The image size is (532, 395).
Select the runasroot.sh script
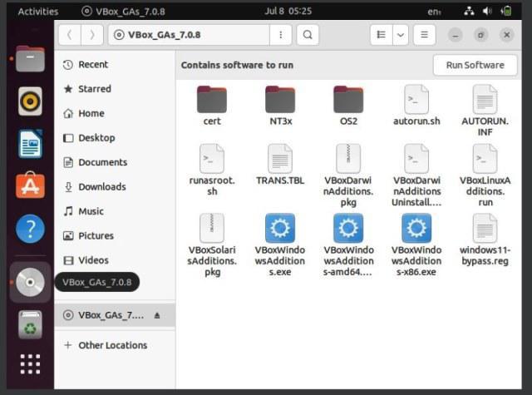click(x=212, y=170)
